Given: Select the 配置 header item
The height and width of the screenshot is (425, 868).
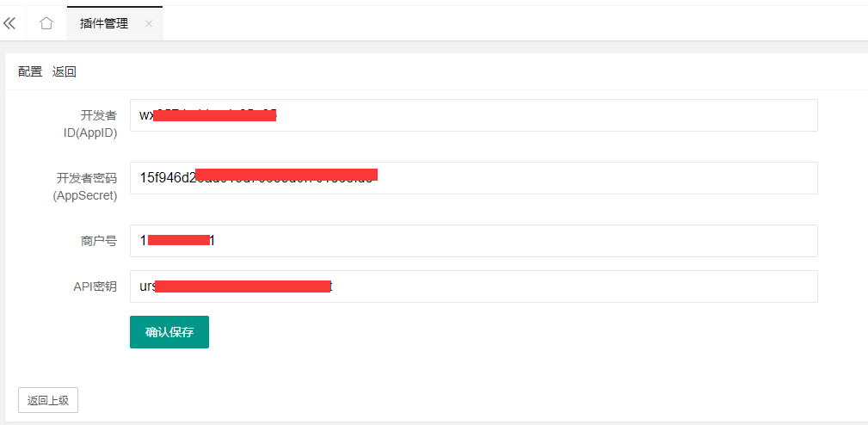Looking at the screenshot, I should (x=30, y=71).
